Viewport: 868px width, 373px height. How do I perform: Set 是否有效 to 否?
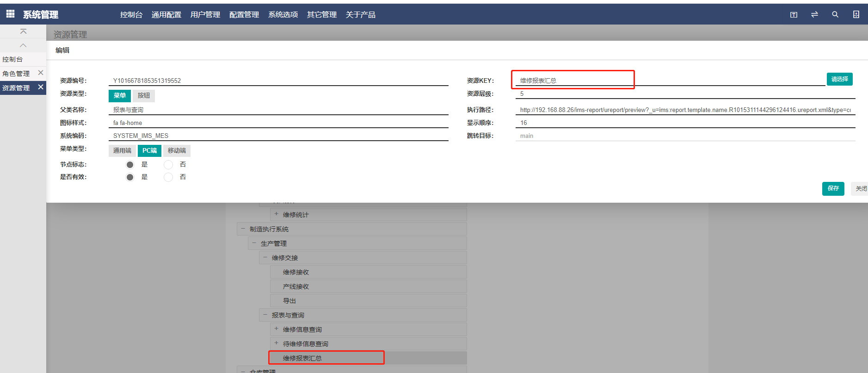[x=168, y=177]
